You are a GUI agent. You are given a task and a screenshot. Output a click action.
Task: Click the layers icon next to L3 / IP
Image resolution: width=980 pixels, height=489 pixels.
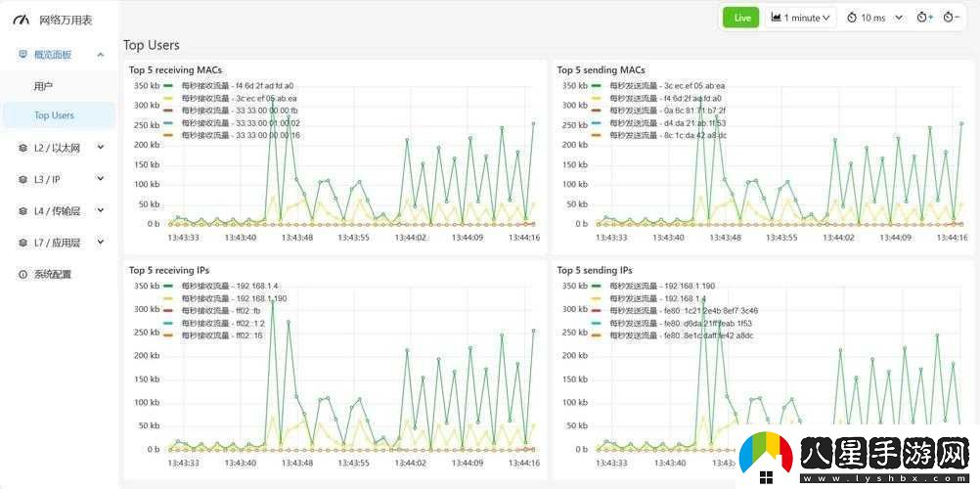pyautogui.click(x=23, y=179)
